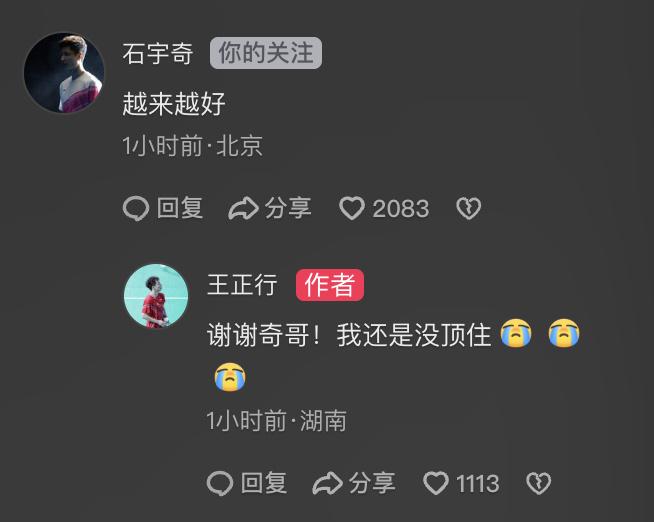The image size is (654, 522).
Task: Click the 1113 like count
Action: coord(477,484)
